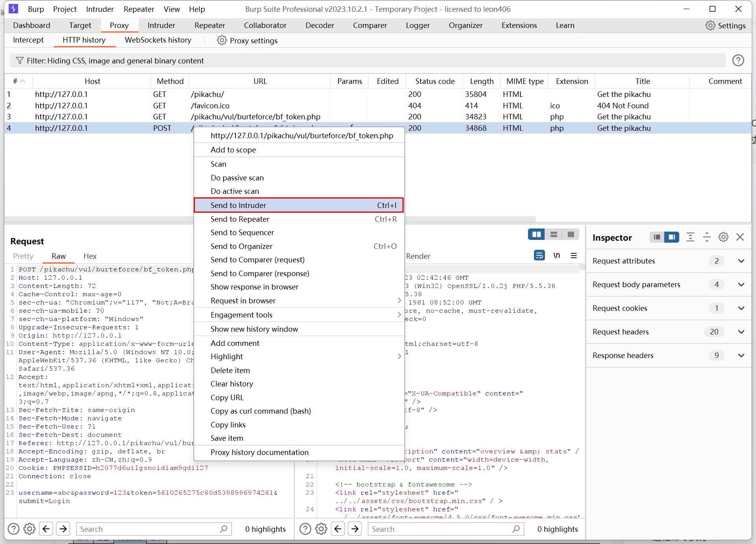Switch to WebSockets history tab
This screenshot has height=544, width=756.
(158, 40)
